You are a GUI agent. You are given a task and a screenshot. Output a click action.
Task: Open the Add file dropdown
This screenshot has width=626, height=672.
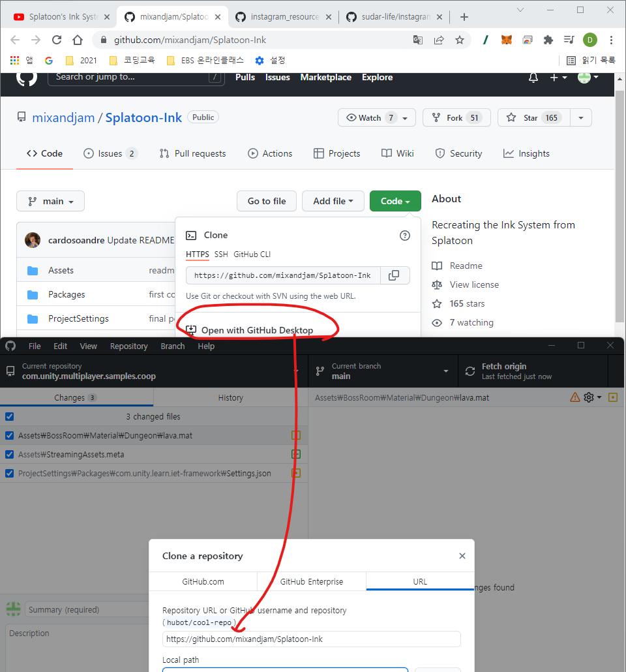333,201
